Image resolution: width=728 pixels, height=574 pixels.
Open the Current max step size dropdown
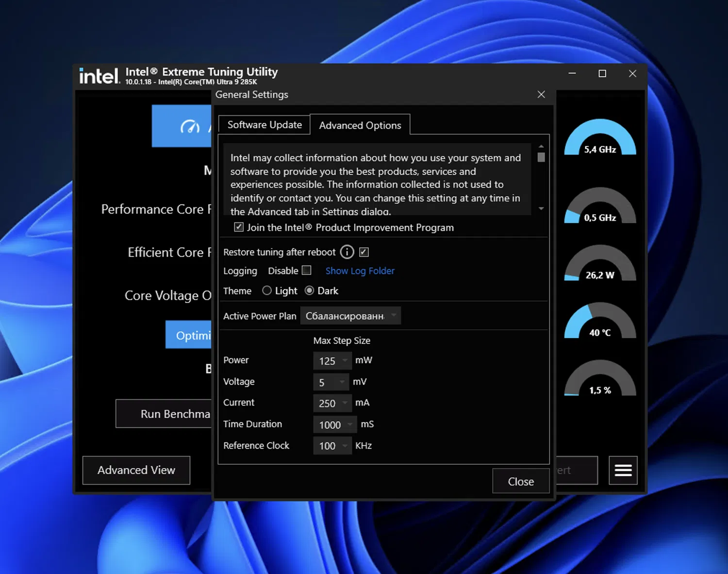click(x=332, y=403)
